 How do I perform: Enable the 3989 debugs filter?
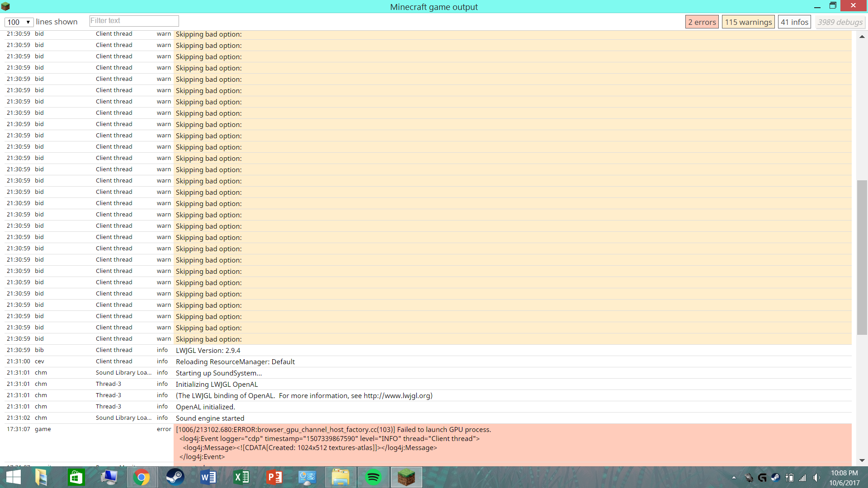(840, 22)
